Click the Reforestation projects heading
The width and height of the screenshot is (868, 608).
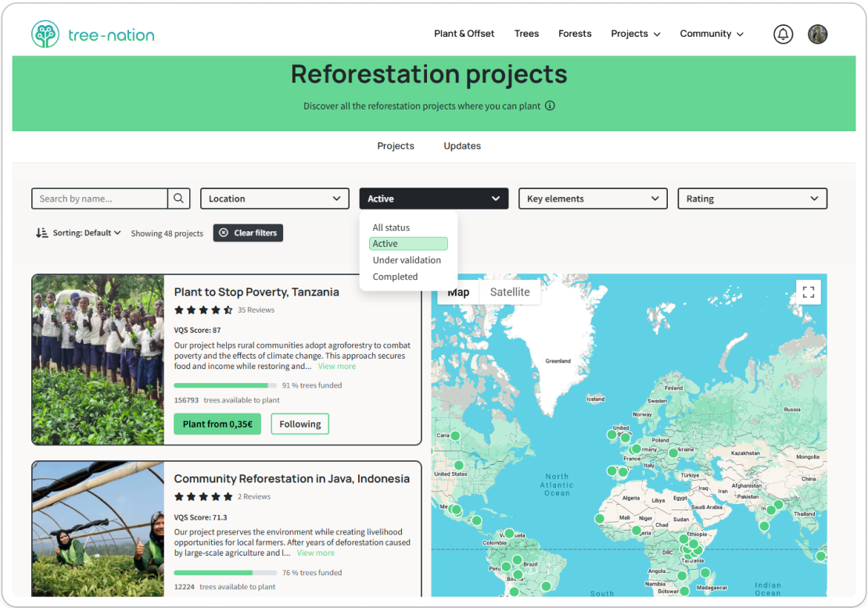coord(429,74)
